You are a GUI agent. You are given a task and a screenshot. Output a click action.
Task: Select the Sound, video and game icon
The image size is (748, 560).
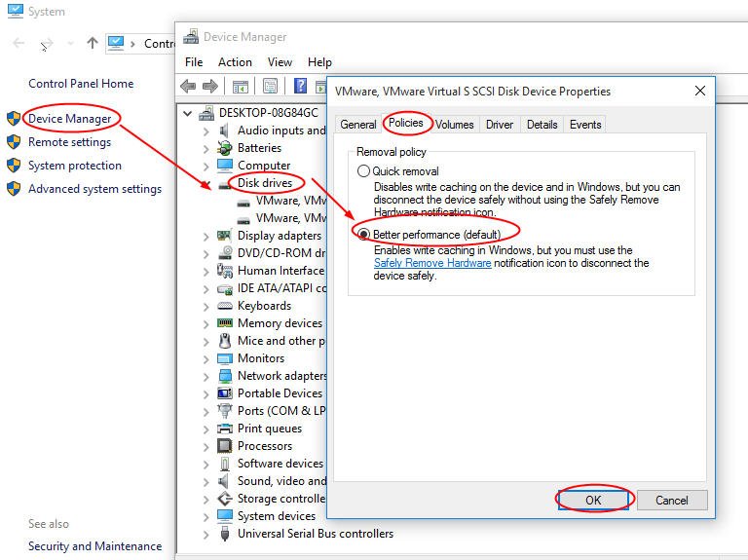(223, 481)
